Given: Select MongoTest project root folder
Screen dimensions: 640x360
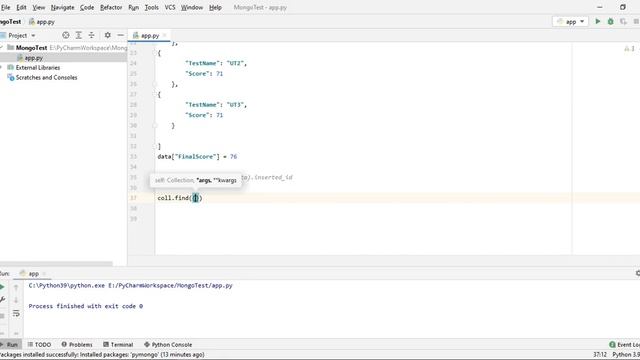Looking at the screenshot, I should (x=31, y=48).
